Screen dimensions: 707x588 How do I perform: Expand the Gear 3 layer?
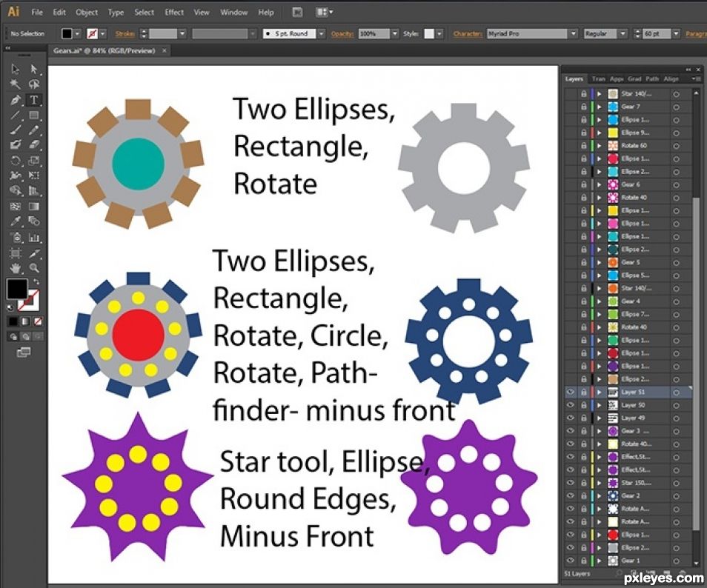(600, 431)
